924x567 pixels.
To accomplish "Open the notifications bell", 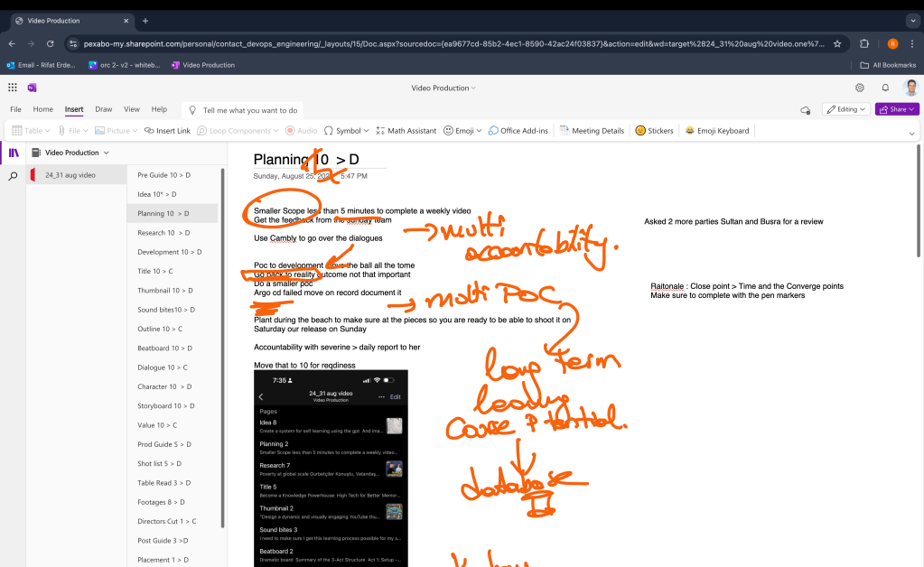I will click(x=885, y=88).
